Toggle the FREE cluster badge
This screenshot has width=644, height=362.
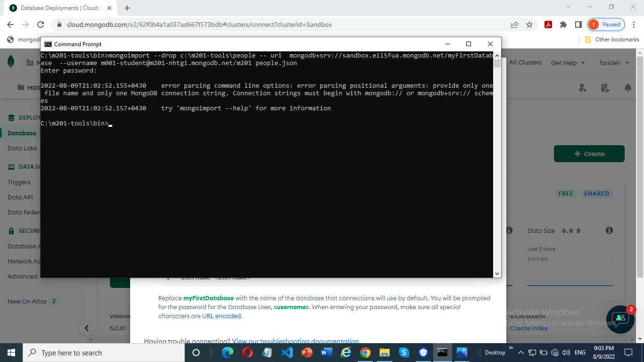pyautogui.click(x=566, y=193)
